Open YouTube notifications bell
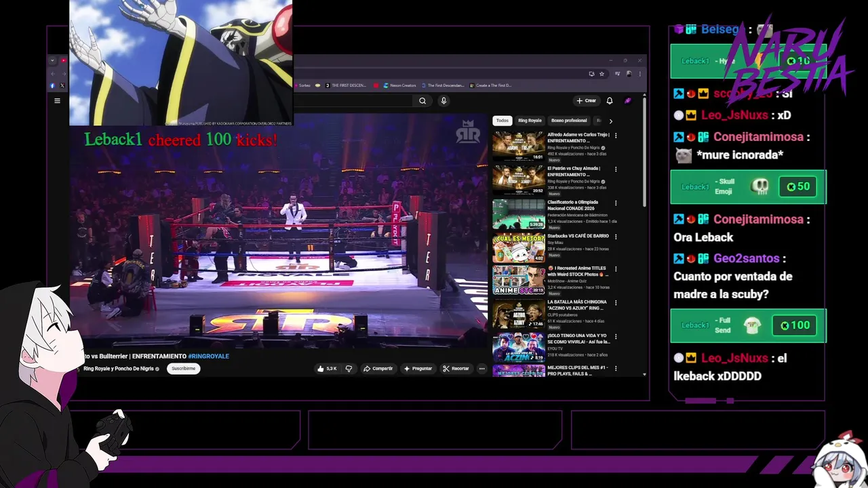Viewport: 868px width, 488px height. point(610,100)
